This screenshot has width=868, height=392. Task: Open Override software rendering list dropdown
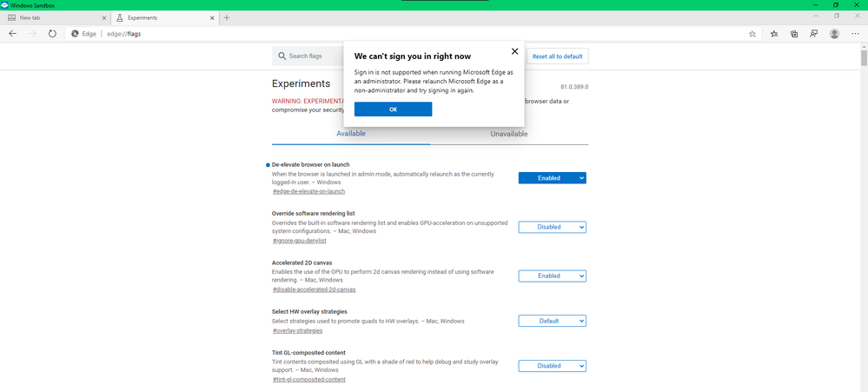[x=552, y=227]
